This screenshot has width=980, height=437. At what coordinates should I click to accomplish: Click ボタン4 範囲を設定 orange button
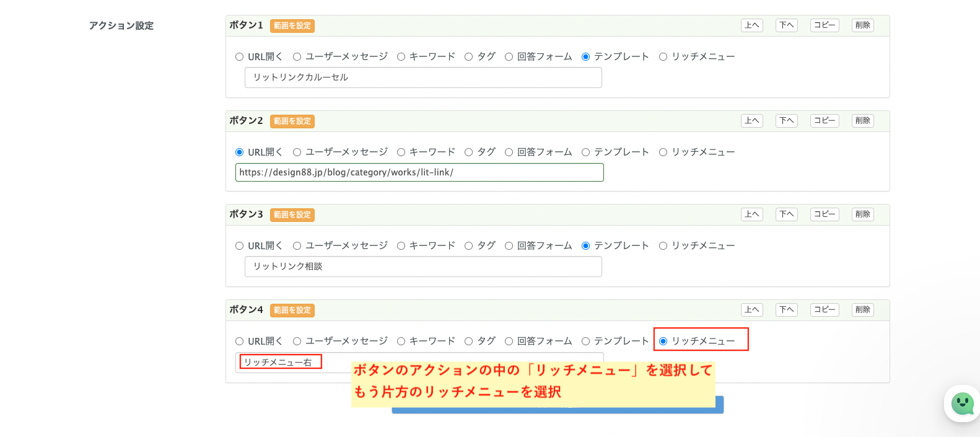(x=292, y=311)
